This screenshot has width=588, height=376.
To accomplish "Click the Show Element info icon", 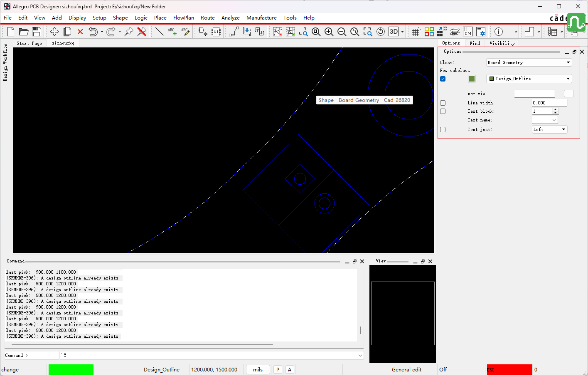I will 499,32.
